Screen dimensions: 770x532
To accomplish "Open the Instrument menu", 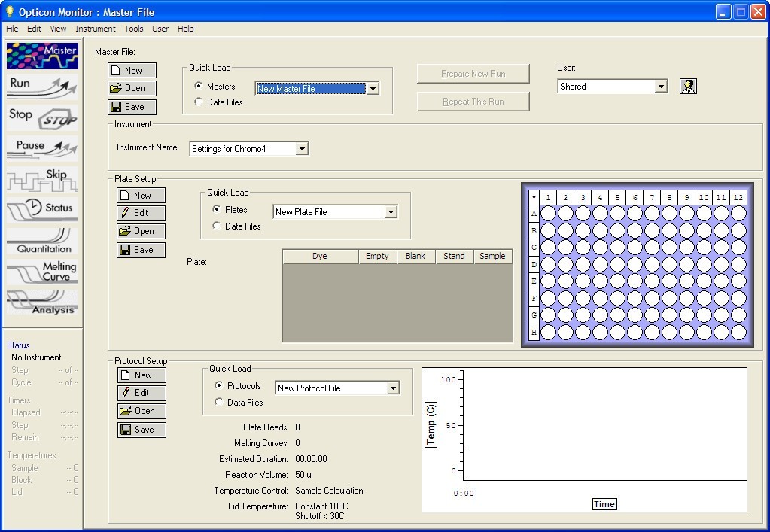I will coord(96,29).
